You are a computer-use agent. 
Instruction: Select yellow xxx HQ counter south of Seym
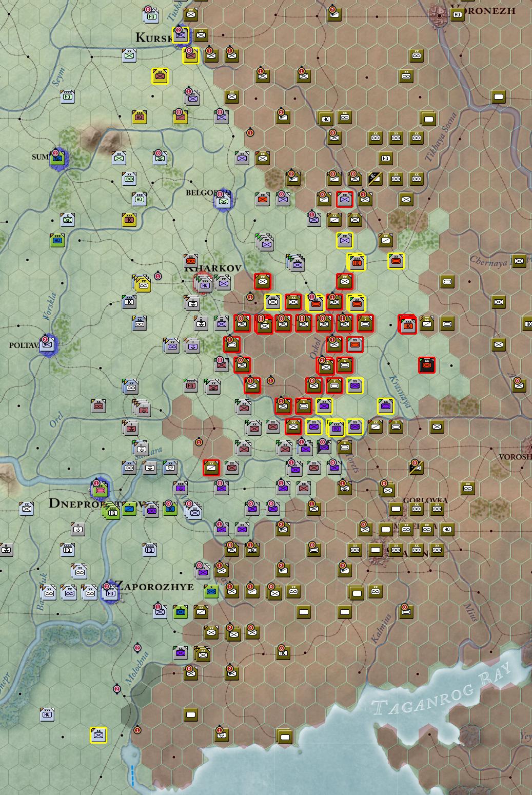pyautogui.click(x=140, y=117)
